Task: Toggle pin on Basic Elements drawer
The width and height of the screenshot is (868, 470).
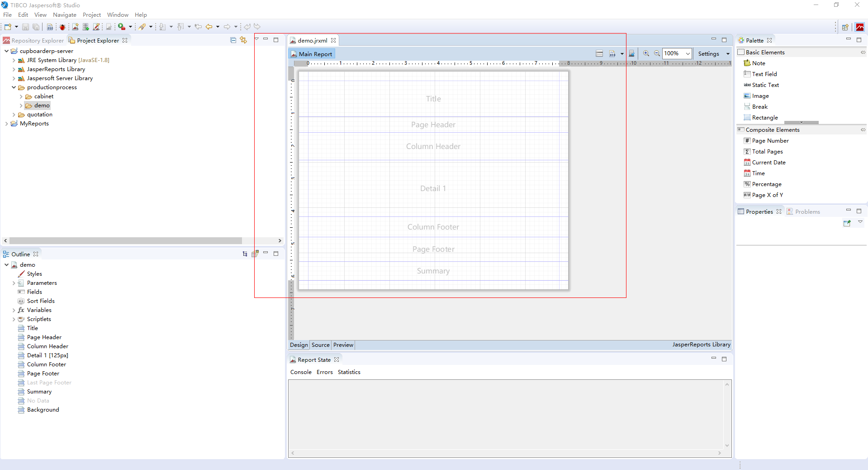Action: [x=863, y=53]
